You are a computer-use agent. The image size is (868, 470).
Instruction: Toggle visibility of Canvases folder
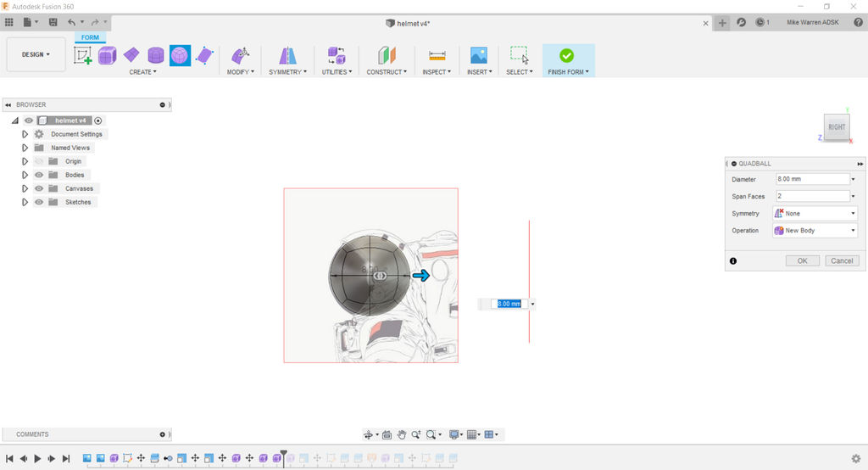point(39,188)
